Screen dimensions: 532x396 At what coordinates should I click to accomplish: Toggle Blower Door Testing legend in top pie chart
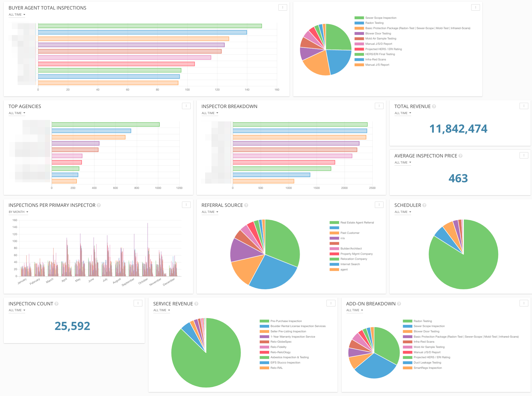point(373,34)
